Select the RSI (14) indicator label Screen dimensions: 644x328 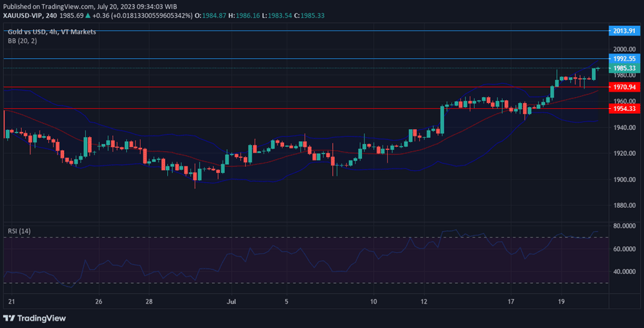(20, 231)
